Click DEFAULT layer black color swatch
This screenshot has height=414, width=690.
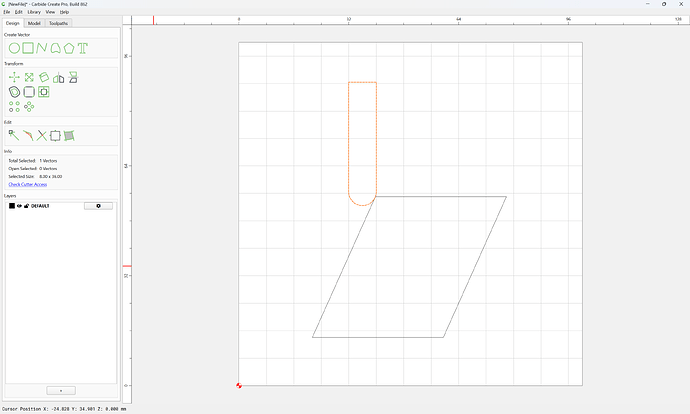click(x=12, y=206)
